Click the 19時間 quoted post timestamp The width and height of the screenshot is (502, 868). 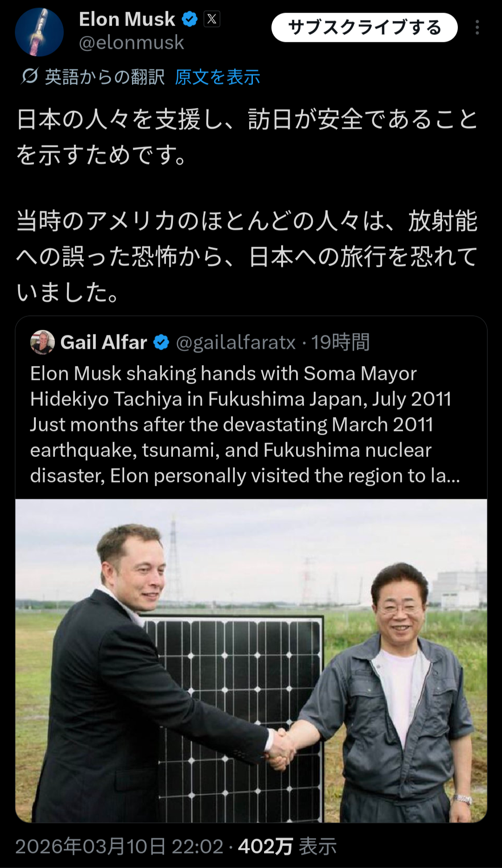pos(340,342)
